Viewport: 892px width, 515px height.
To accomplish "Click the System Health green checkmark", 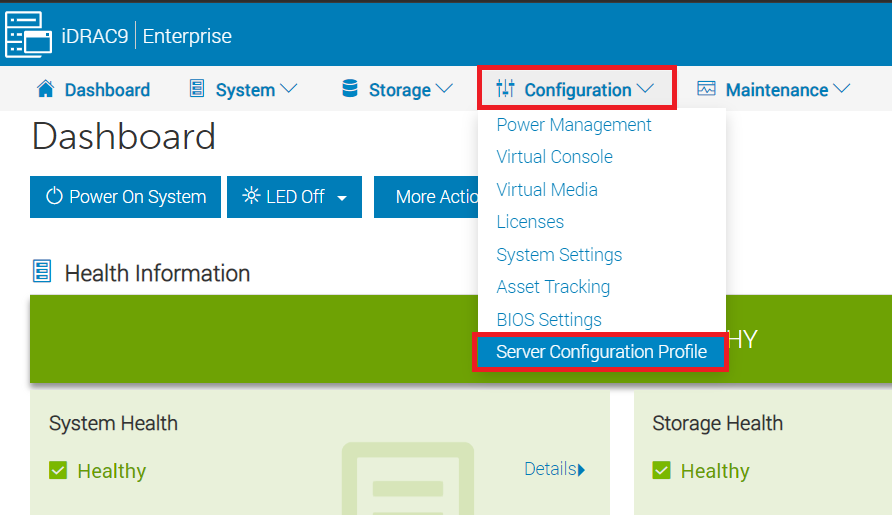I will tap(58, 470).
